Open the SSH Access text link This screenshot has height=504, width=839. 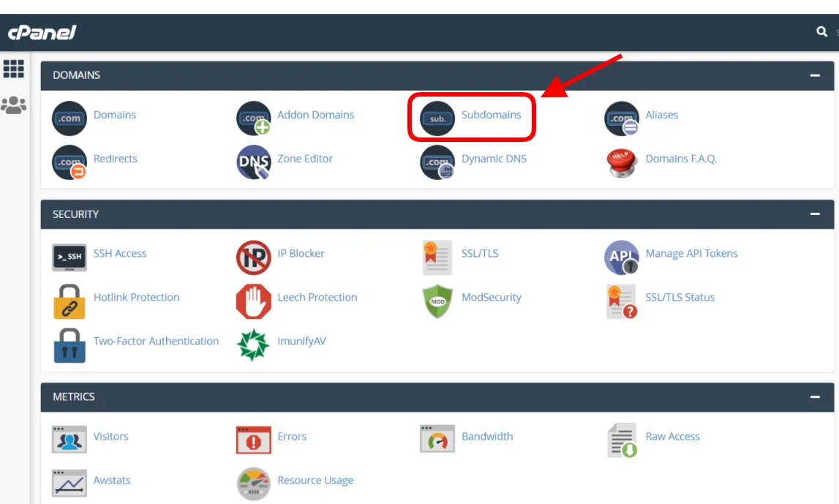(x=120, y=253)
